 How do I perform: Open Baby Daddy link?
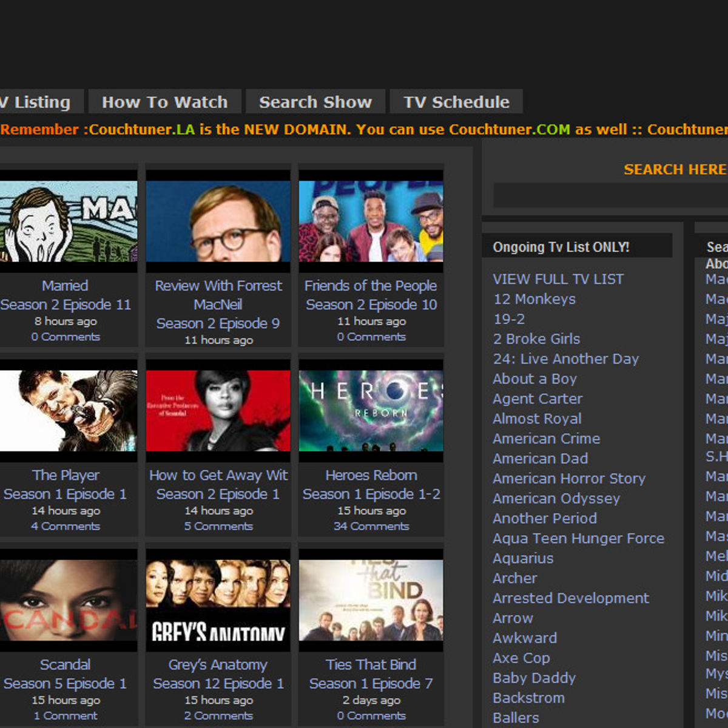(534, 678)
